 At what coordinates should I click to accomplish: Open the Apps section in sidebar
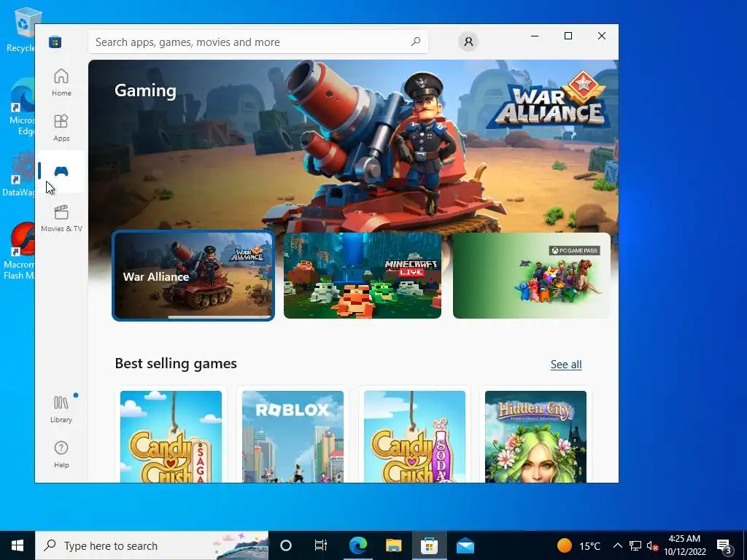coord(61,128)
